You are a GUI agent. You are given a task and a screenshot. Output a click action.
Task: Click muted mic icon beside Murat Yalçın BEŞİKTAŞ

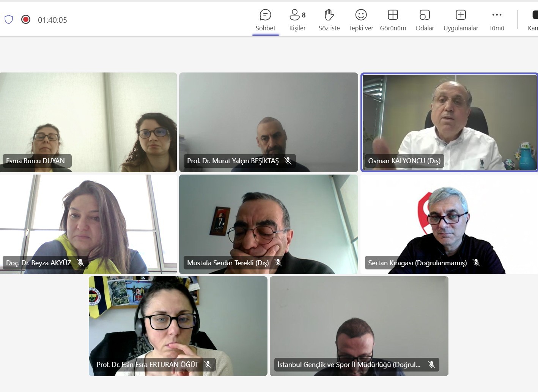point(288,161)
